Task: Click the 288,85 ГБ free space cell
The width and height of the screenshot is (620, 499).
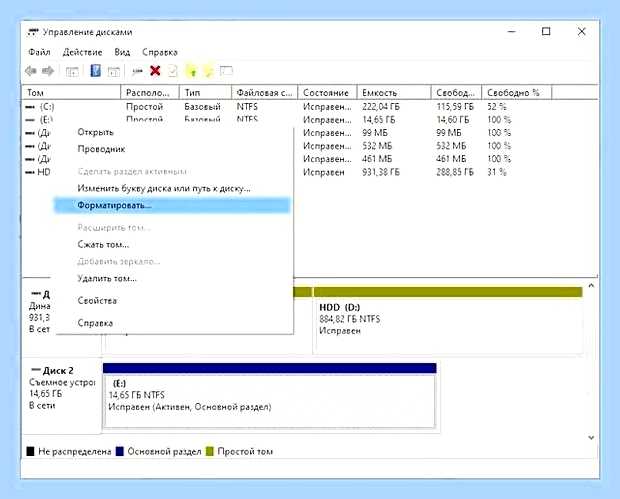Action: [455, 172]
